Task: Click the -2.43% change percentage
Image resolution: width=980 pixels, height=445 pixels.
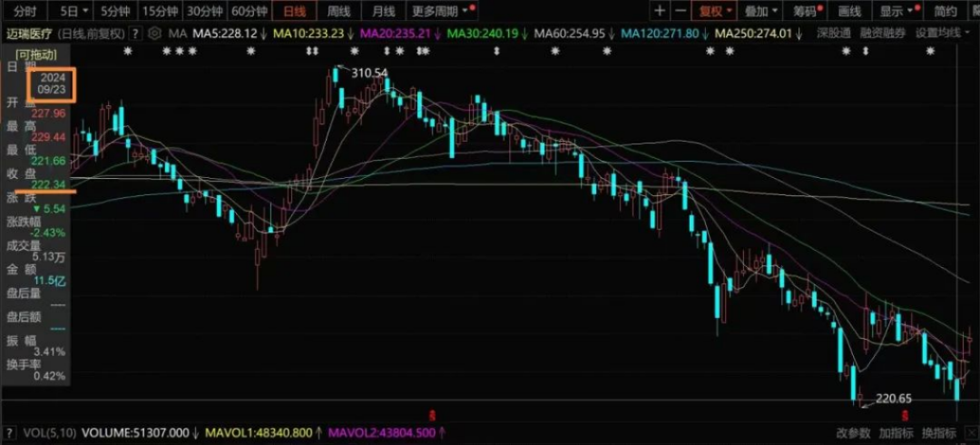Action: click(x=49, y=232)
